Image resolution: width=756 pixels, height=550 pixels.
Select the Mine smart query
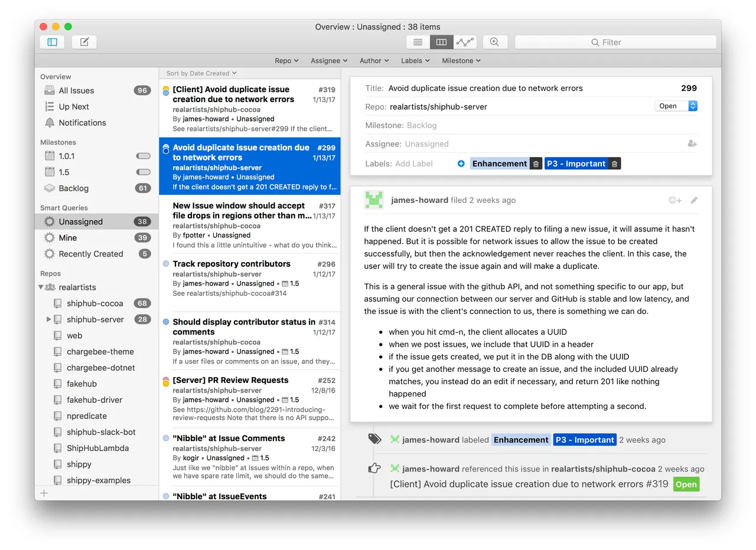[97, 238]
